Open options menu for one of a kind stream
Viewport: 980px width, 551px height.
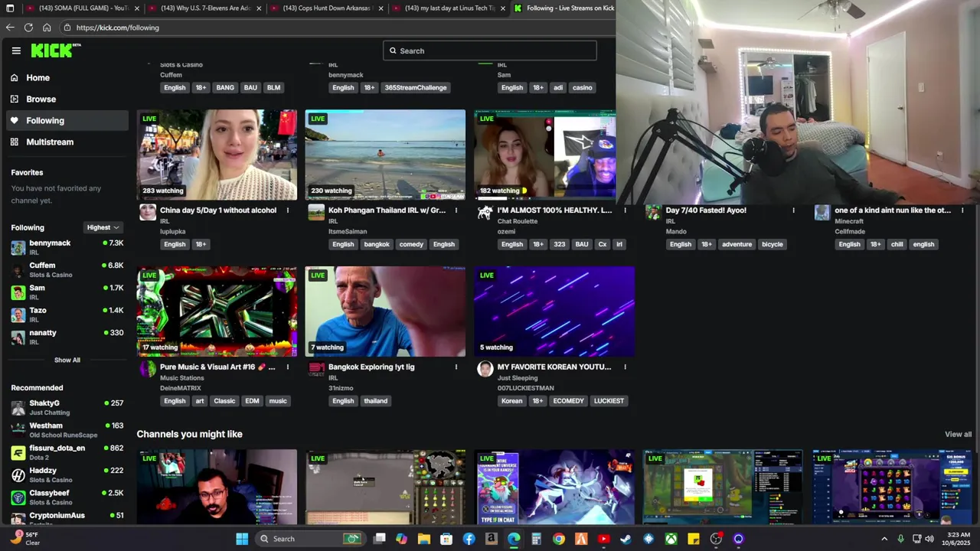(x=962, y=210)
